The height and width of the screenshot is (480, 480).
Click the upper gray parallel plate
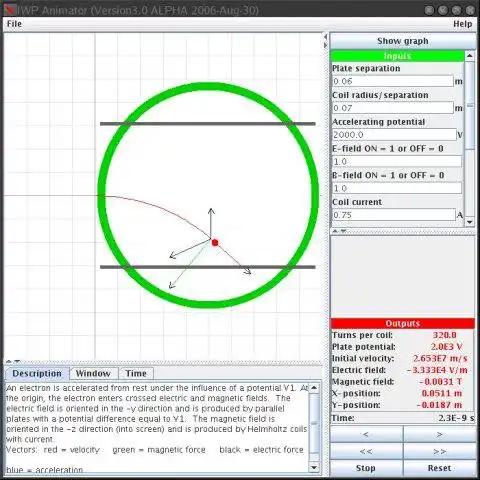(208, 124)
